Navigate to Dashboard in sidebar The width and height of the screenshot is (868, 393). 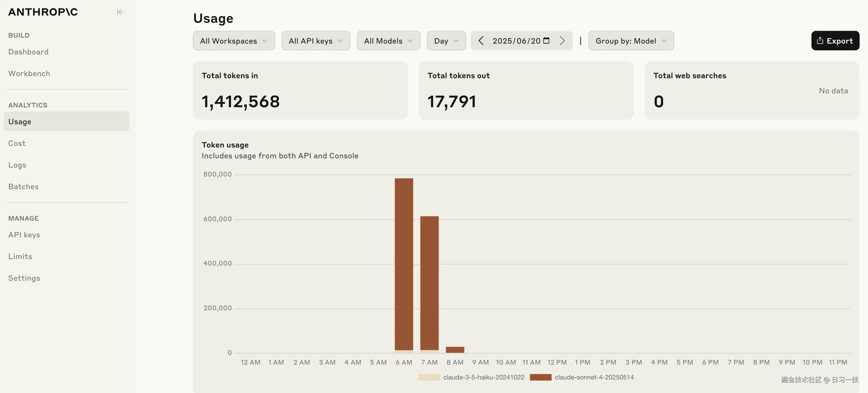[28, 52]
